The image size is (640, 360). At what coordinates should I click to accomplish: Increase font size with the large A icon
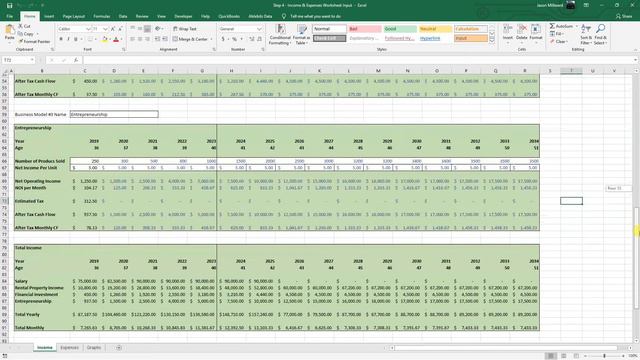click(x=113, y=29)
